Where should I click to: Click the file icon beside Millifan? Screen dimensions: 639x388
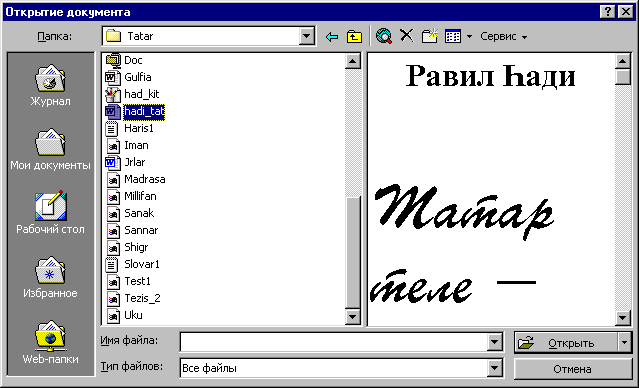point(113,196)
